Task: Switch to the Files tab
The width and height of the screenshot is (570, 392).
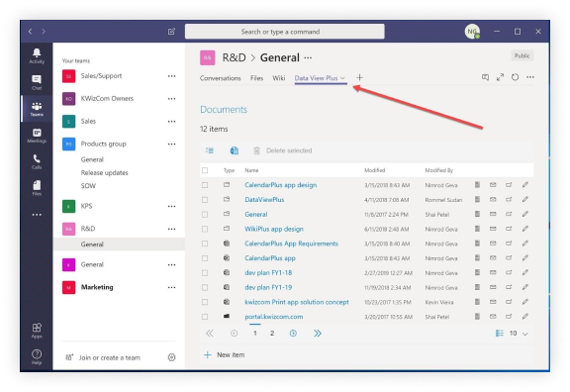Action: [x=256, y=78]
